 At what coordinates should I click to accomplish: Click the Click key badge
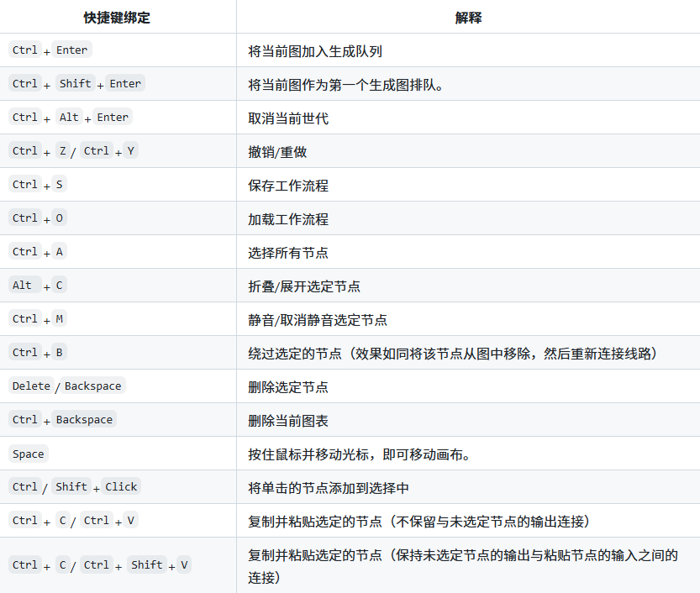pos(121,486)
